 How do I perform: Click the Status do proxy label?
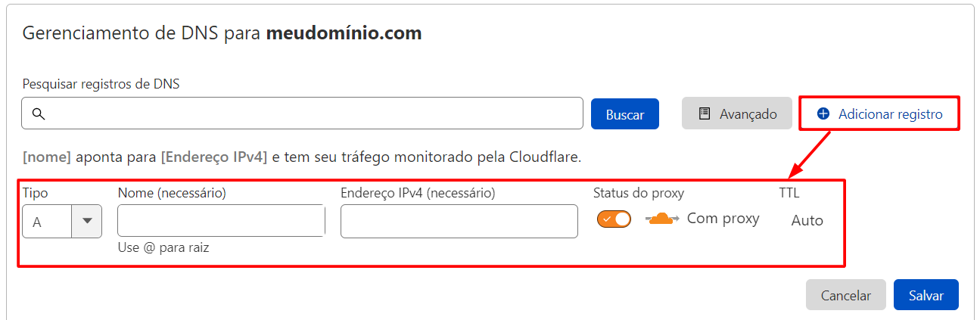[x=638, y=193]
